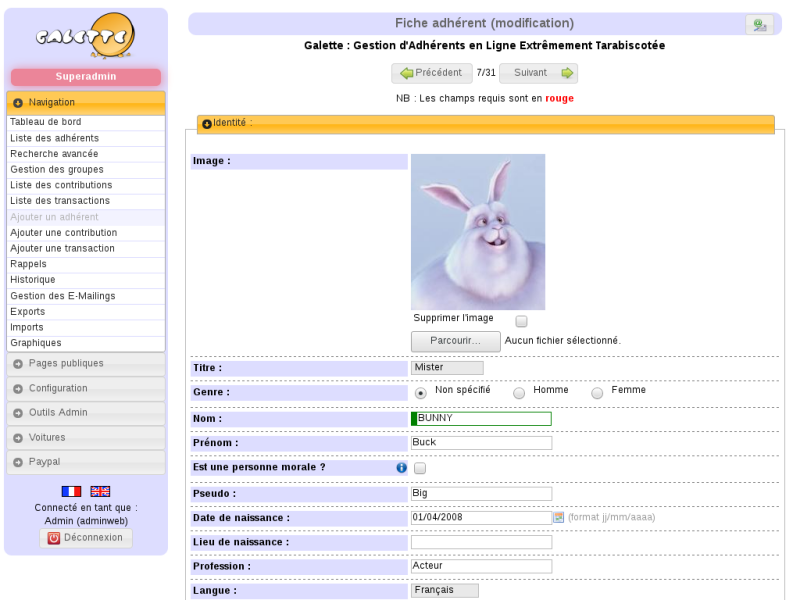Open the Historique page
The height and width of the screenshot is (600, 800).
[86, 280]
